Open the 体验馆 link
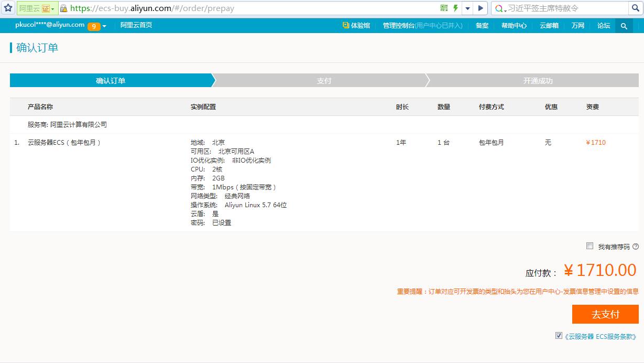The width and height of the screenshot is (644, 363). pyautogui.click(x=361, y=25)
